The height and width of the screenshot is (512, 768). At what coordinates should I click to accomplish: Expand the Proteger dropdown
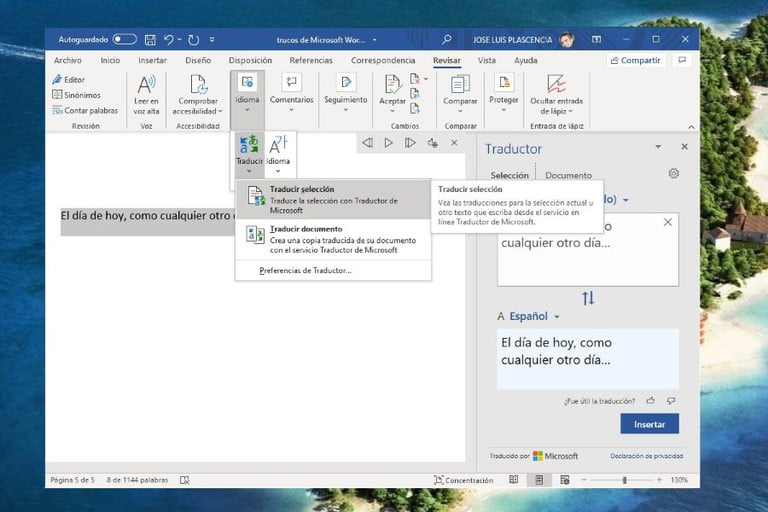coord(505,110)
